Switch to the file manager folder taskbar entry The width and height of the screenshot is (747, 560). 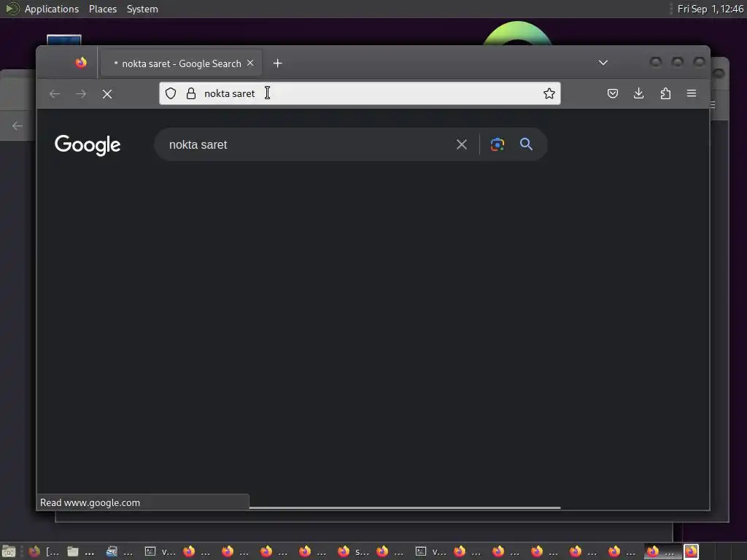pyautogui.click(x=81, y=551)
